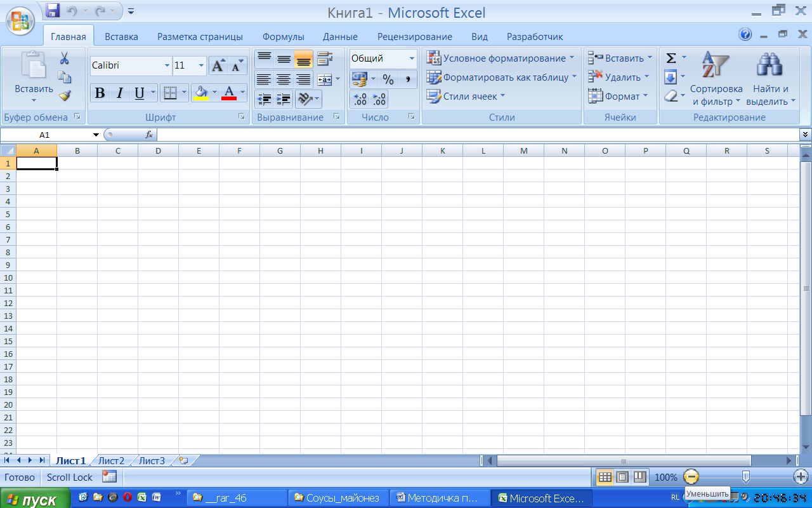Screen dimensions: 812x508
Task: Apply the comma style number format
Action: 408,79
